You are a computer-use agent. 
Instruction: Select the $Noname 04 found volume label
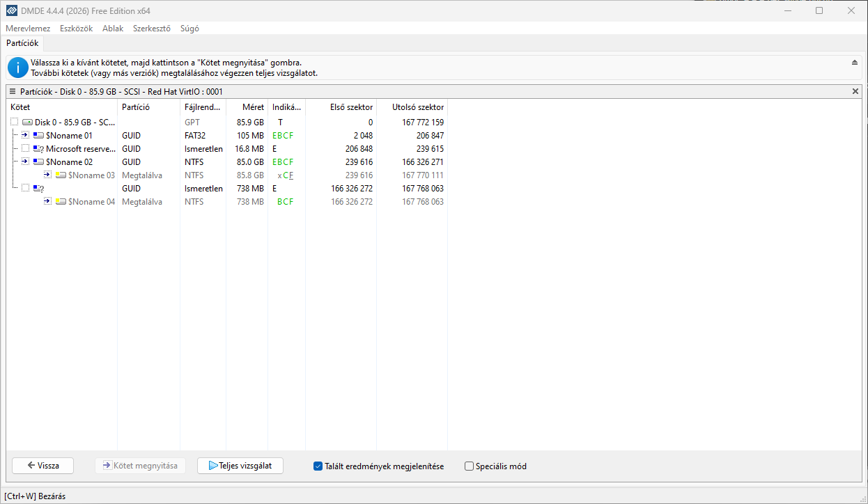91,202
